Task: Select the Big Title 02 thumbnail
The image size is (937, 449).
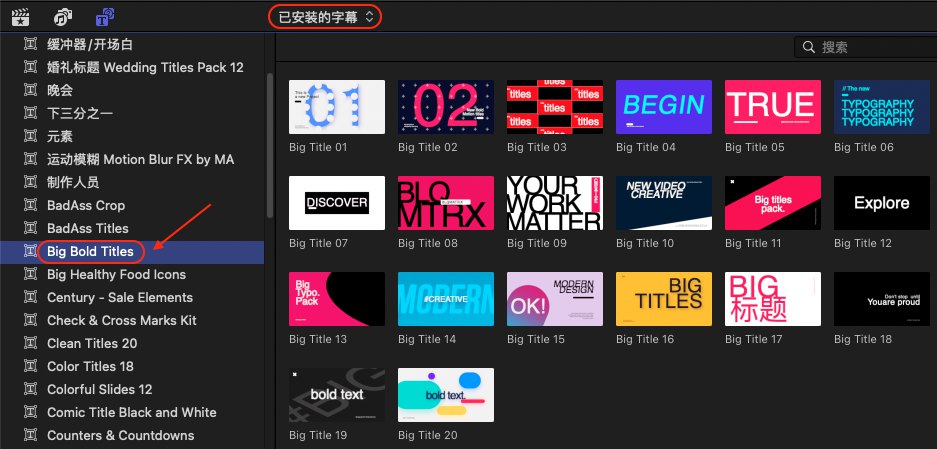Action: tap(446, 107)
